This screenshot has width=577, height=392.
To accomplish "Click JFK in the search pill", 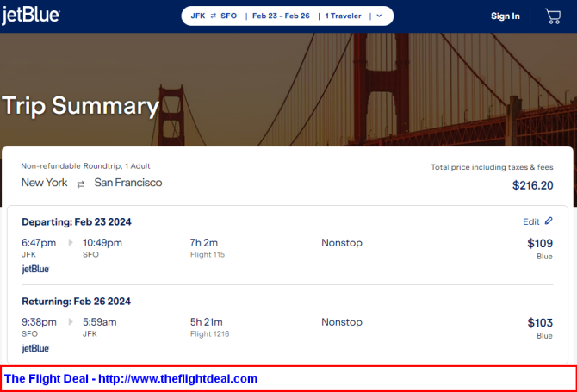I will point(198,16).
